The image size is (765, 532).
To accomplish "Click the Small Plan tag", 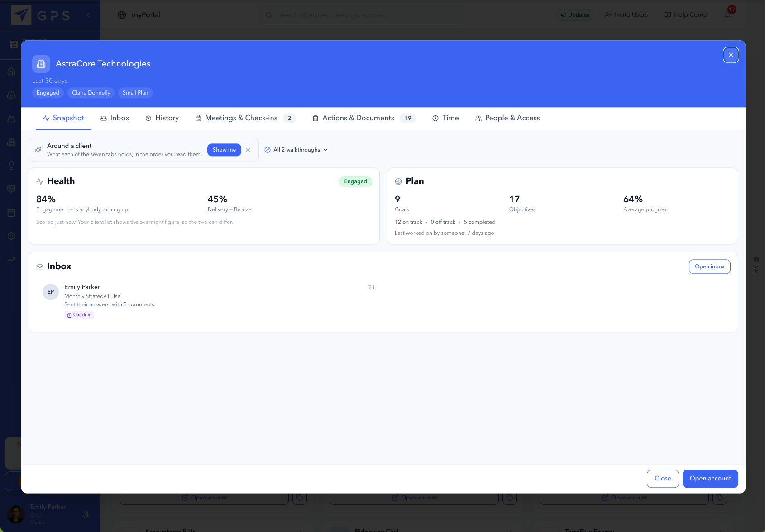I will tap(135, 93).
